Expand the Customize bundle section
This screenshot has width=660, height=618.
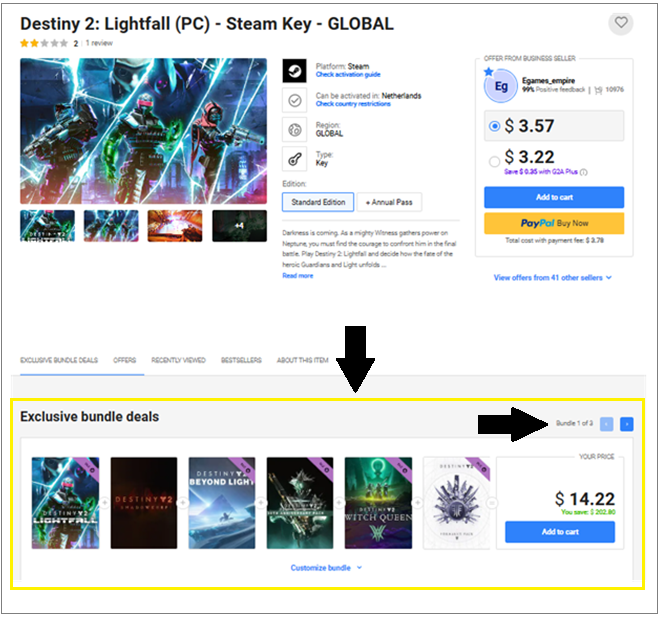click(x=326, y=568)
